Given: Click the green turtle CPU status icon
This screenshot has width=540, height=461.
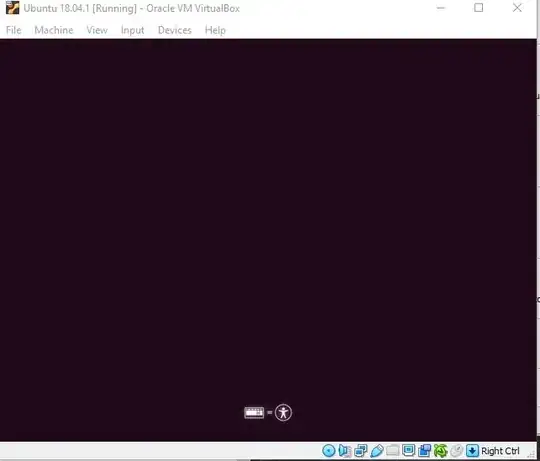Looking at the screenshot, I should pyautogui.click(x=440, y=450).
